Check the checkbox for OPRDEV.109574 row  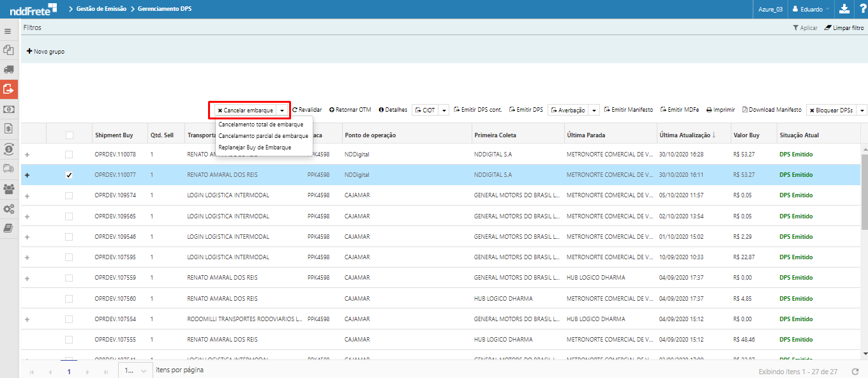point(69,195)
